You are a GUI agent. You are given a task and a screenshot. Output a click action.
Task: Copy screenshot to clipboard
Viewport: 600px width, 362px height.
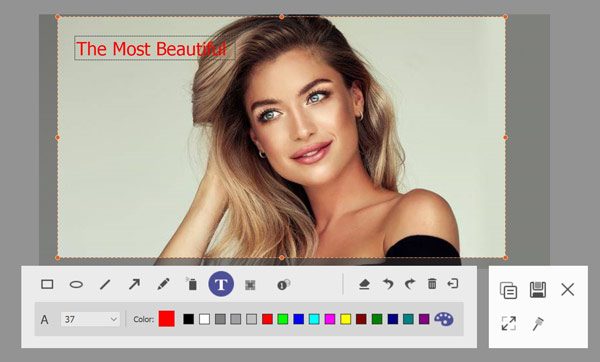coord(509,290)
